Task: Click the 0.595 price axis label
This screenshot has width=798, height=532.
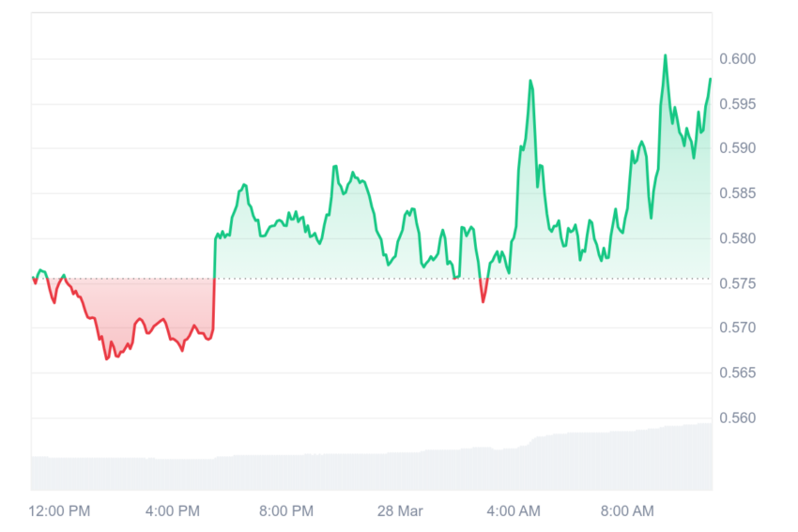Action: tap(737, 104)
